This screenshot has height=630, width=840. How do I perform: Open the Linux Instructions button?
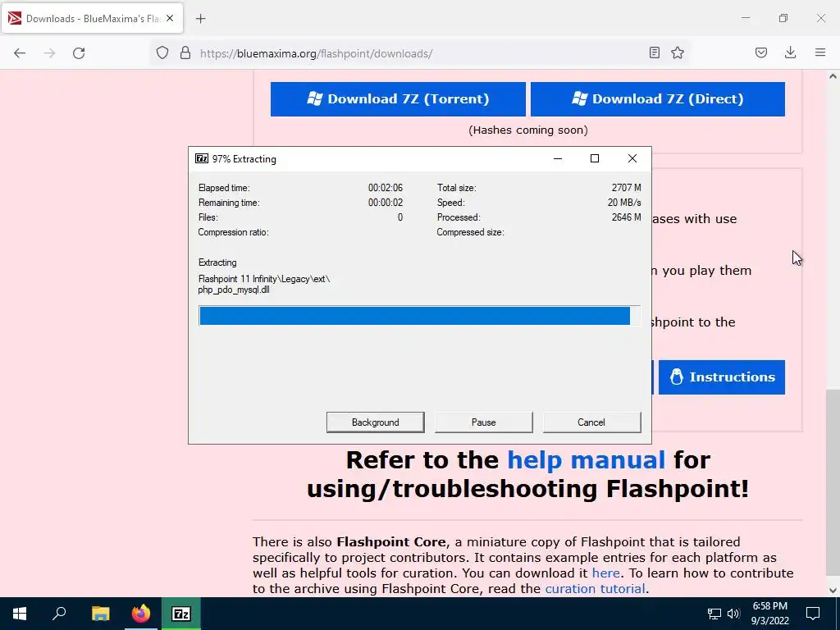pyautogui.click(x=722, y=377)
